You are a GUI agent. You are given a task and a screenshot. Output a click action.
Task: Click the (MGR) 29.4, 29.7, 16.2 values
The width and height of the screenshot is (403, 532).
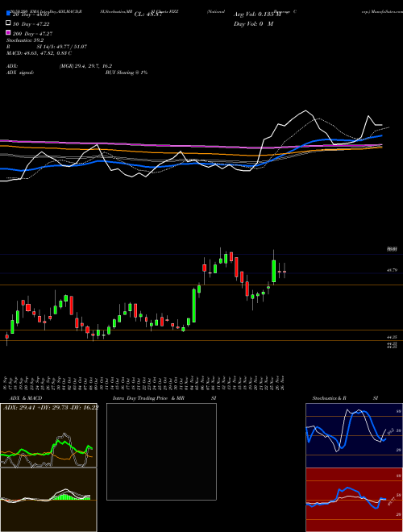pos(85,66)
